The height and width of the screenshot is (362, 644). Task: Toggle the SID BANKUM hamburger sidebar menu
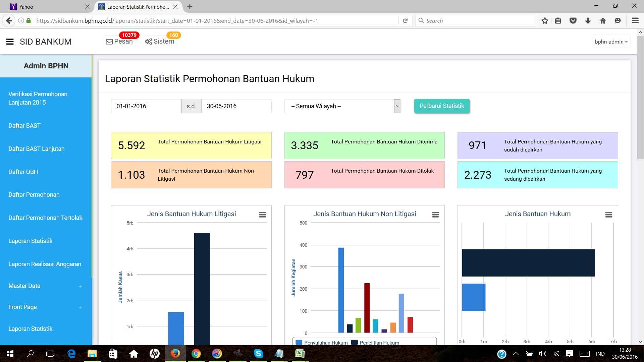pos(10,42)
